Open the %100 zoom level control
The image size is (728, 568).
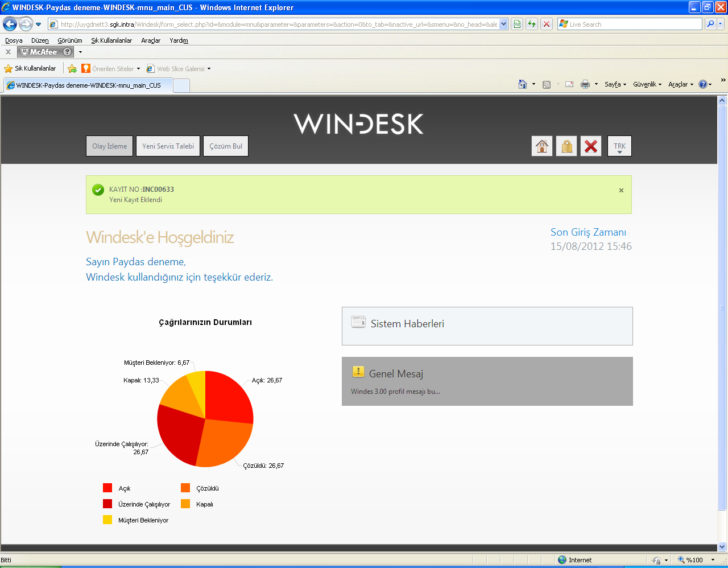pos(697,560)
